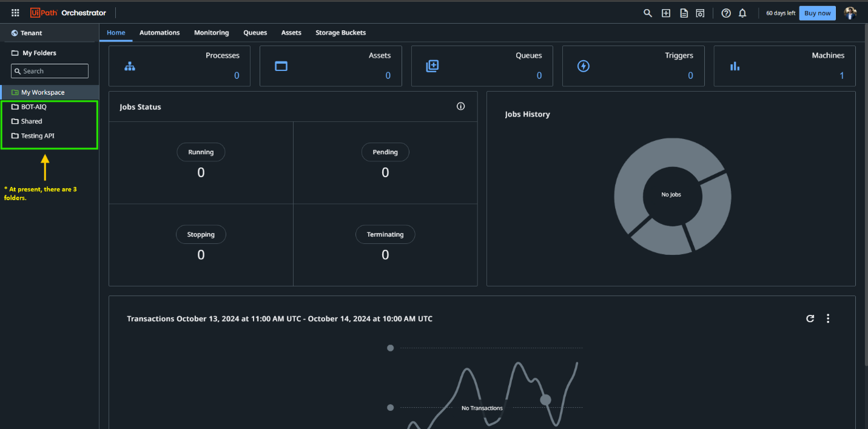Screen dimensions: 868x429
Task: Refresh the Transactions chart
Action: (x=810, y=319)
